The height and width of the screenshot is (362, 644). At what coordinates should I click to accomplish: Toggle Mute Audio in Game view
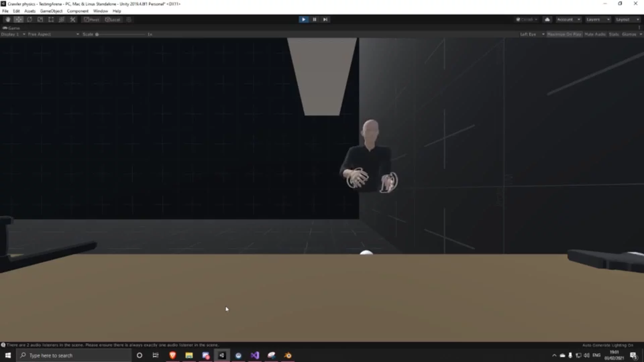[595, 34]
